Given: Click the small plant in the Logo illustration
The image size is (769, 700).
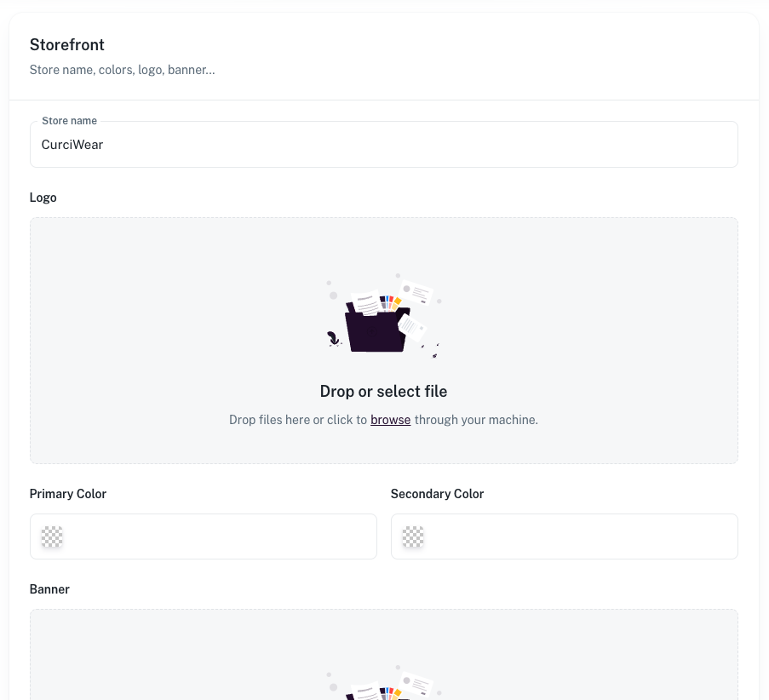Looking at the screenshot, I should 334,340.
